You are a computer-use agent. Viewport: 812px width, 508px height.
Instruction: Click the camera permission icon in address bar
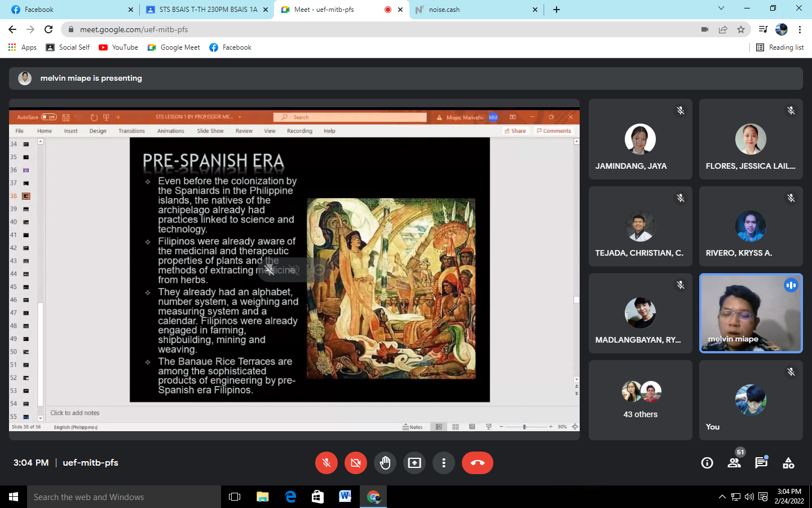(705, 29)
